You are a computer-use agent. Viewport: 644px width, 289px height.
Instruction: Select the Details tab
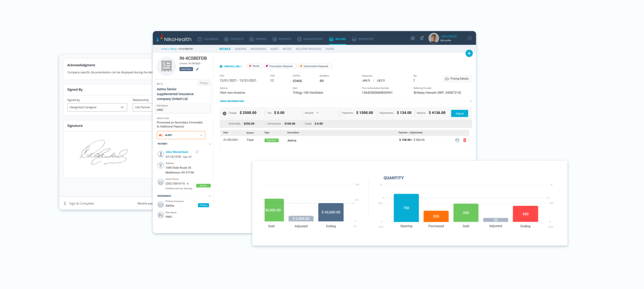(225, 49)
